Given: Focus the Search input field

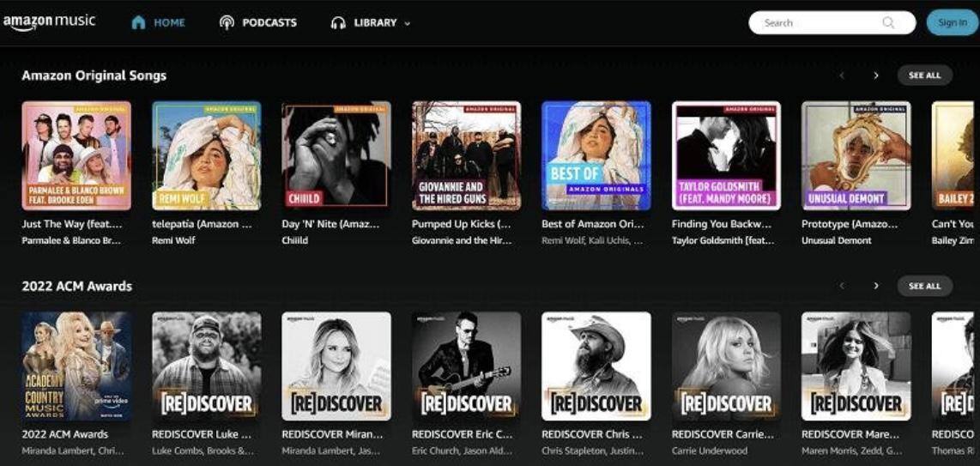Looking at the screenshot, I should tap(820, 23).
